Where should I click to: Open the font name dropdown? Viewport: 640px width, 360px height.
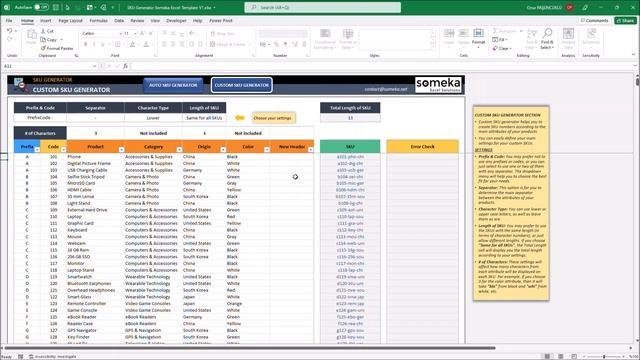(120, 33)
